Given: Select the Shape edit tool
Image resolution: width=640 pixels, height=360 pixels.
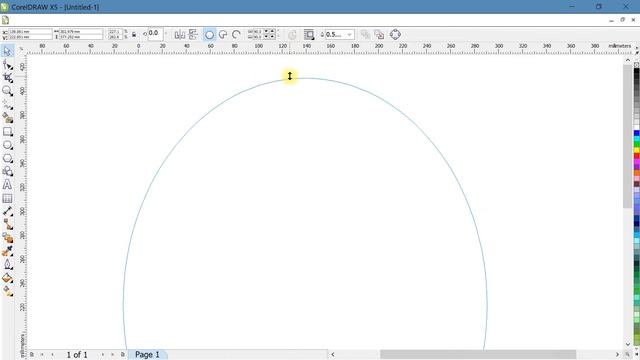Looking at the screenshot, I should tap(7, 64).
